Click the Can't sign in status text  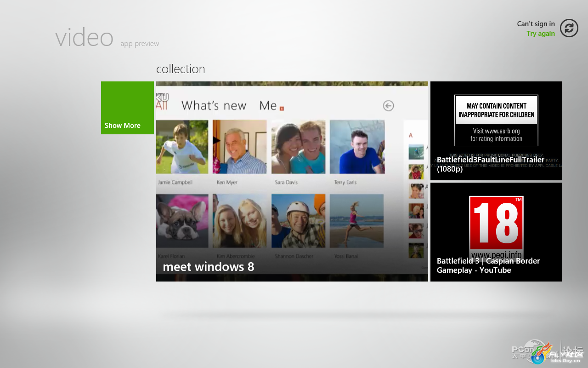(x=536, y=24)
